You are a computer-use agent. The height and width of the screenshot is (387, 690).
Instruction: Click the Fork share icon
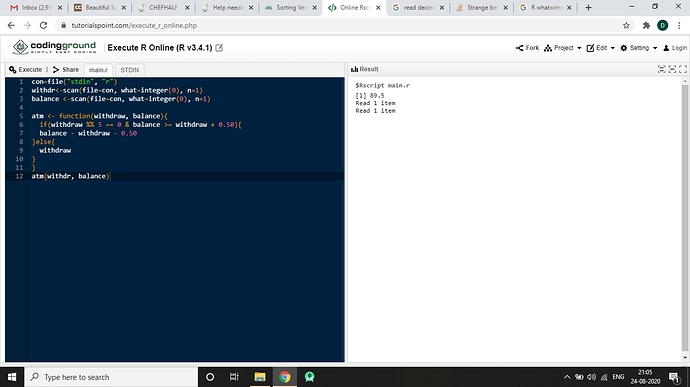pyautogui.click(x=519, y=48)
